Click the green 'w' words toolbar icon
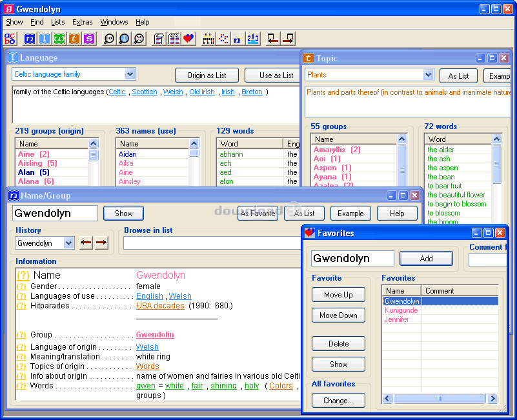The height and width of the screenshot is (420, 517). [x=59, y=39]
